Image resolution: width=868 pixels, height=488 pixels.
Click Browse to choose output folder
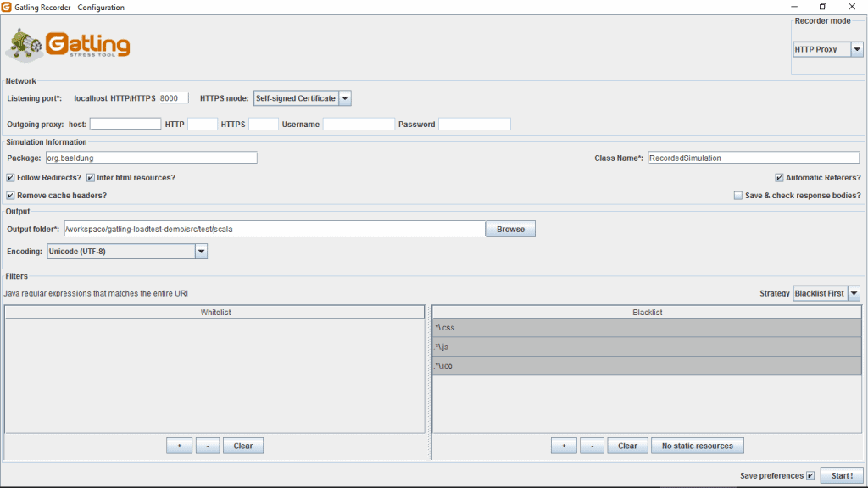[x=510, y=229]
